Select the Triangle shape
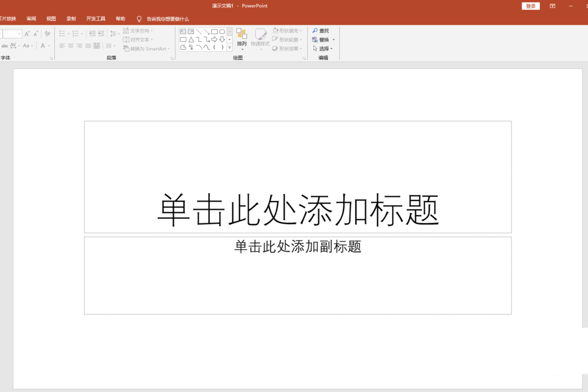This screenshot has height=392, width=588. [x=191, y=39]
